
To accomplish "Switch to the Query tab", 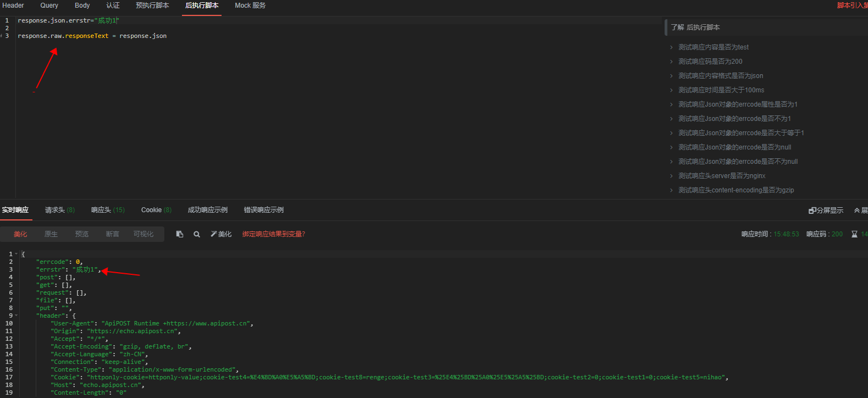I will tap(49, 5).
